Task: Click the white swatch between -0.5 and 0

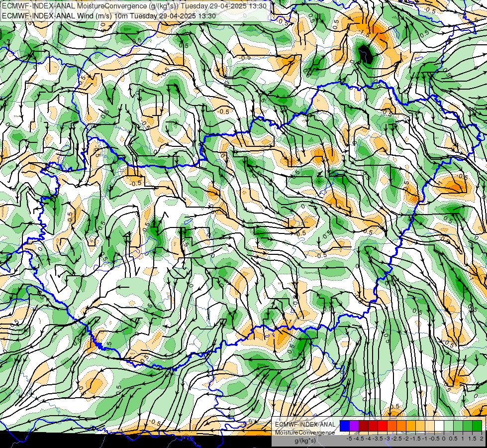Action: coord(439,426)
